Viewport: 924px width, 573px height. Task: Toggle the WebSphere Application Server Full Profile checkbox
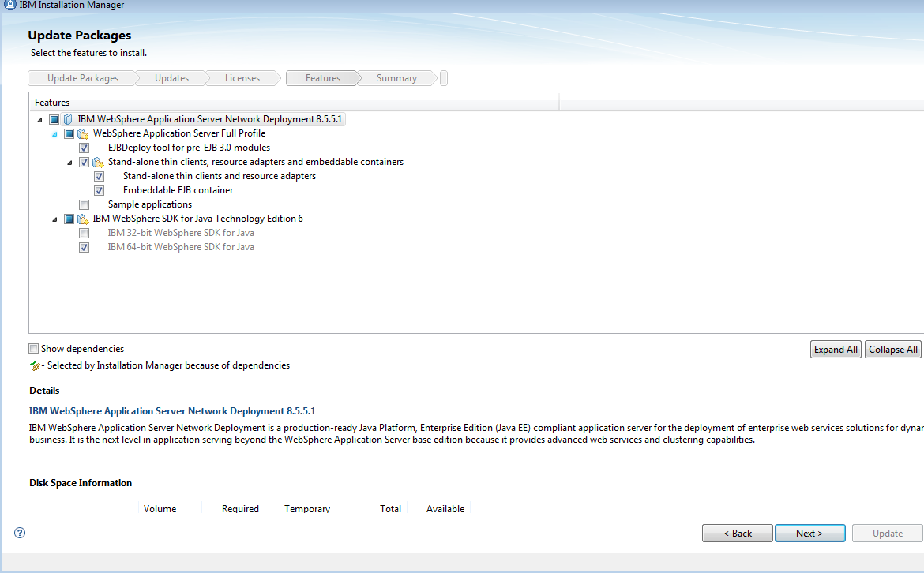(x=69, y=133)
